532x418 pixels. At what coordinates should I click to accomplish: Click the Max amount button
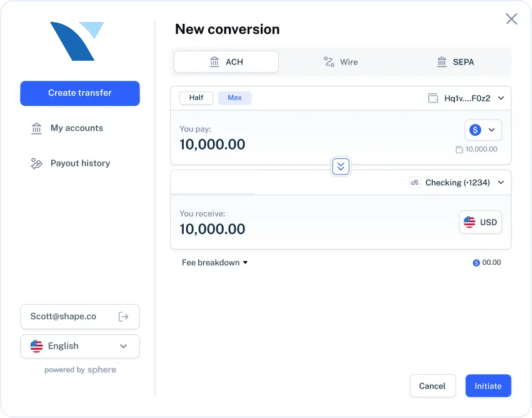[234, 98]
